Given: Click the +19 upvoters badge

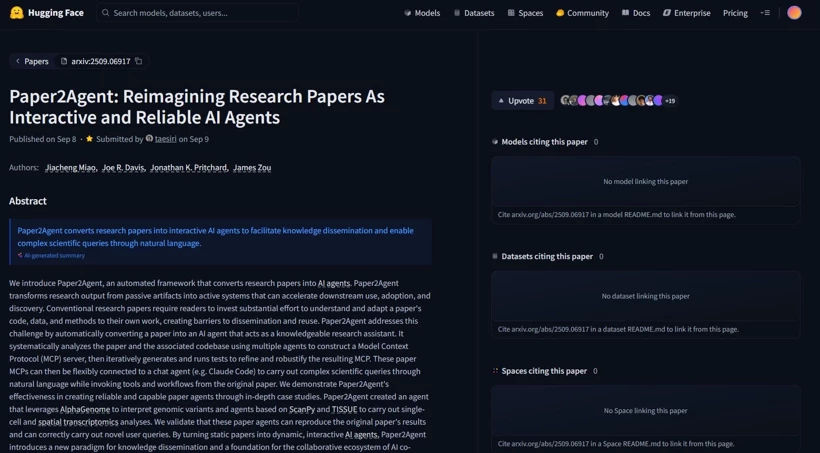Looking at the screenshot, I should pos(670,101).
